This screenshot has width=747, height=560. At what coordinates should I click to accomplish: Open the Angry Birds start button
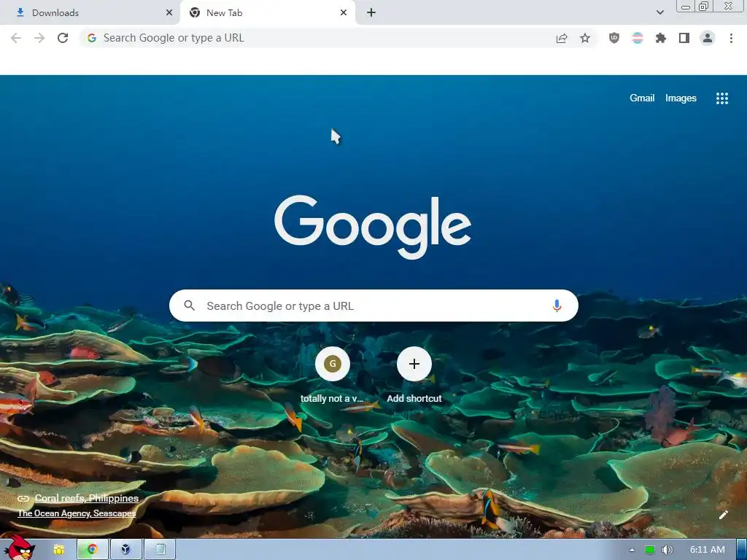pos(18,548)
